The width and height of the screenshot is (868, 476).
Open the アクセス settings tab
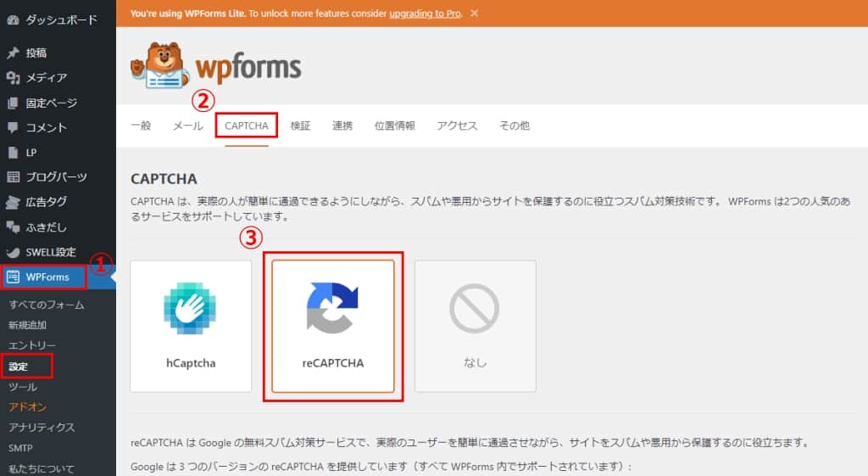457,126
